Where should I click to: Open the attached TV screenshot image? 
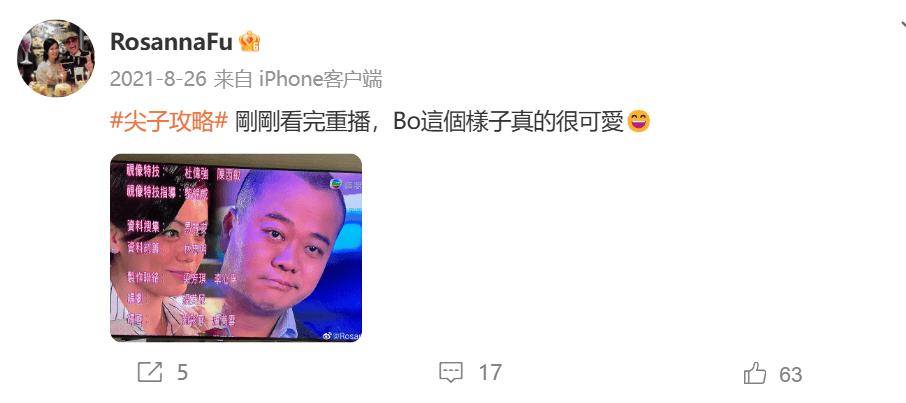(236, 247)
